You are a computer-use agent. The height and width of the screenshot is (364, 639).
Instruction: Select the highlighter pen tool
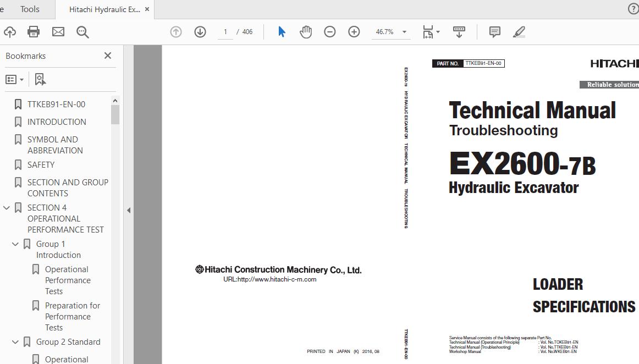pyautogui.click(x=519, y=32)
